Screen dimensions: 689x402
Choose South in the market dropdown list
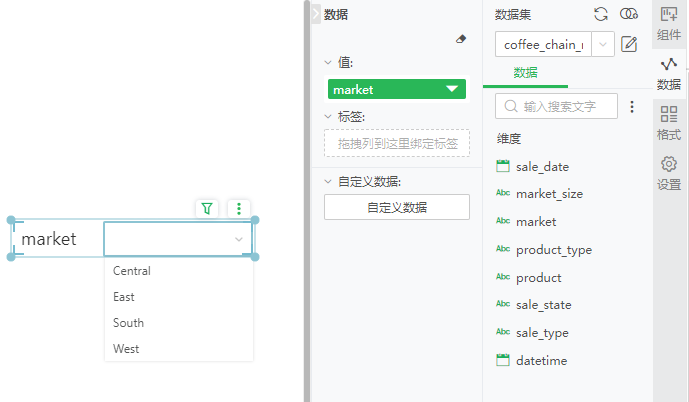pyautogui.click(x=129, y=323)
